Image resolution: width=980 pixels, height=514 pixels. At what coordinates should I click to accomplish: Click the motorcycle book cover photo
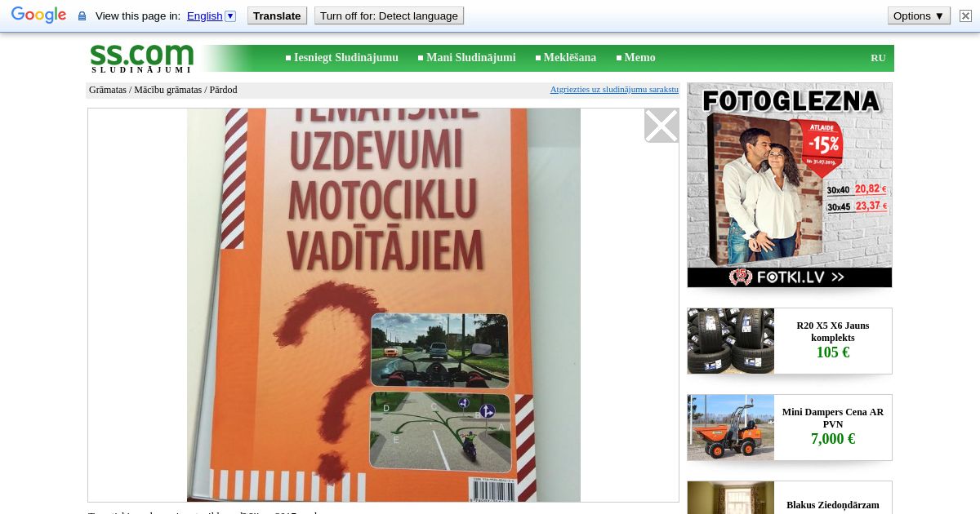coord(384,305)
